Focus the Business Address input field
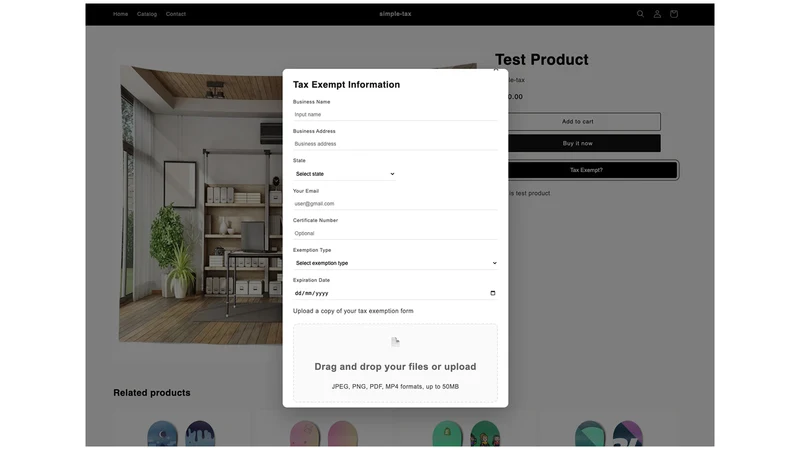Viewport: 800px width, 450px height. coord(395,144)
